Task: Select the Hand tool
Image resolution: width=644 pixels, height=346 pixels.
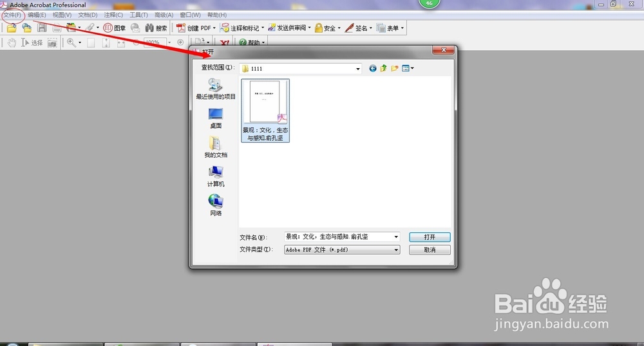Action: [x=12, y=42]
